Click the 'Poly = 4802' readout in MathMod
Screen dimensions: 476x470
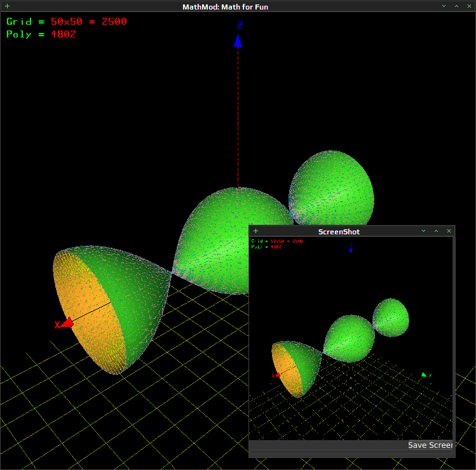coord(41,34)
